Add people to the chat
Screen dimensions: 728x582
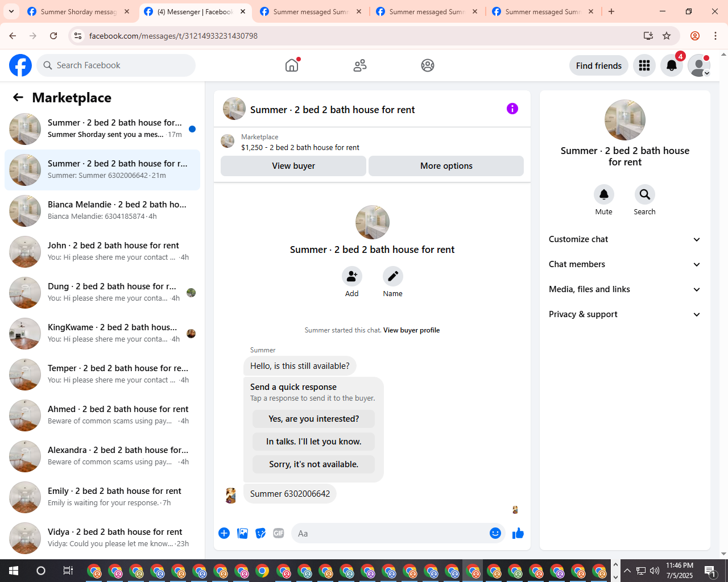[352, 276]
